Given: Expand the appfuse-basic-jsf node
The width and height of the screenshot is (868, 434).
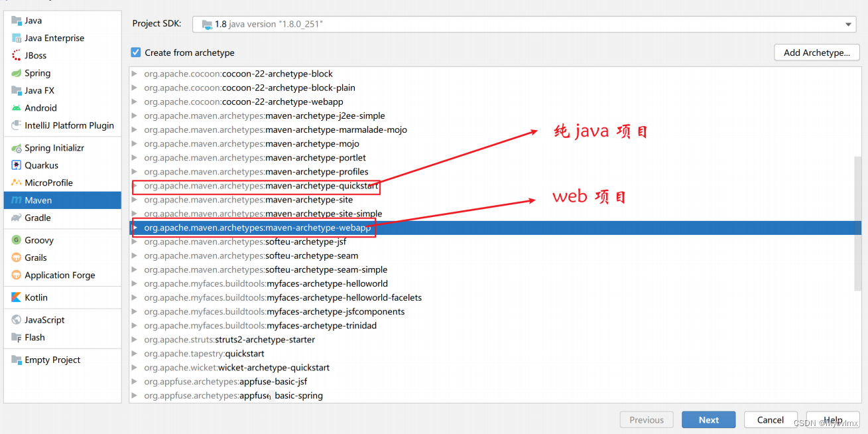Looking at the screenshot, I should pos(135,382).
